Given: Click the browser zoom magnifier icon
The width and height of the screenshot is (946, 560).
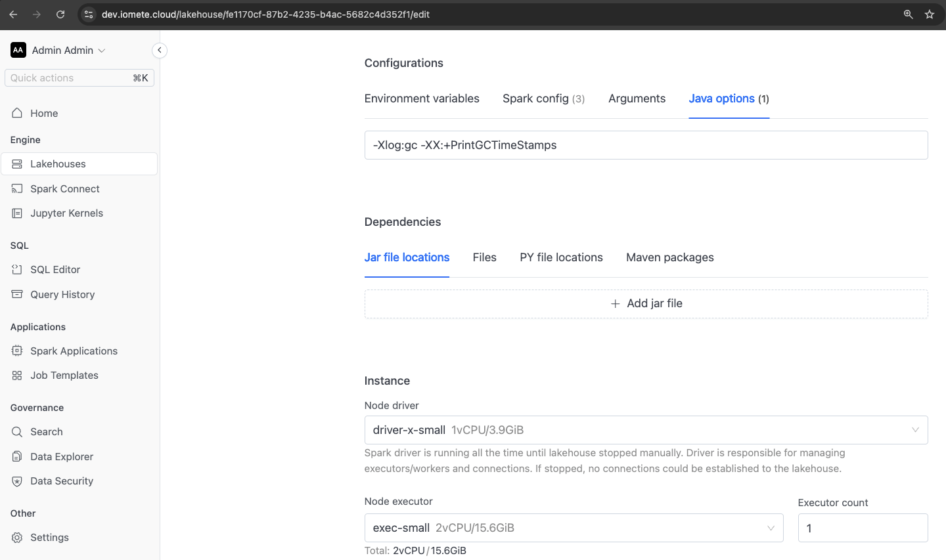Looking at the screenshot, I should point(909,14).
